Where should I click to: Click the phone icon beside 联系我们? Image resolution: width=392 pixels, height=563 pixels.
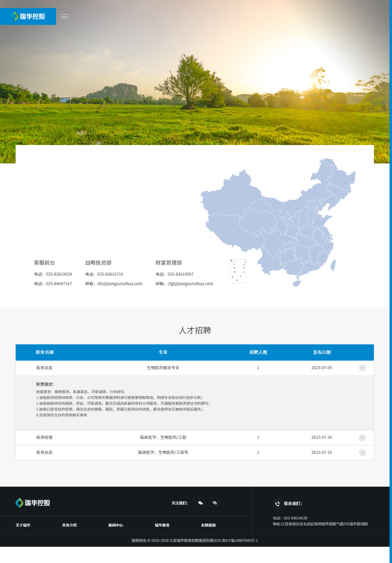[277, 504]
